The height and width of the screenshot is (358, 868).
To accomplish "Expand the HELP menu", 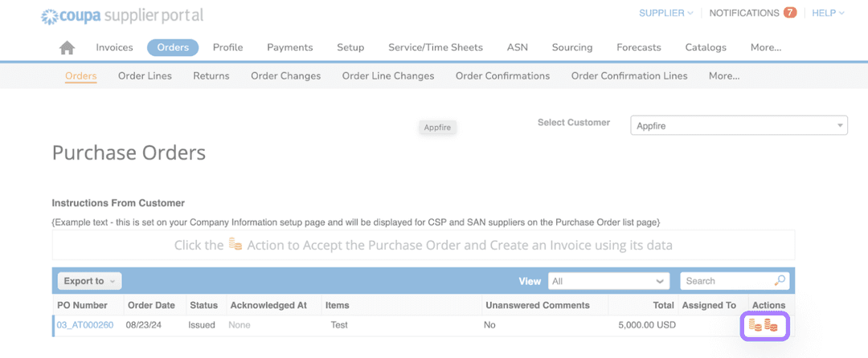I will 828,13.
